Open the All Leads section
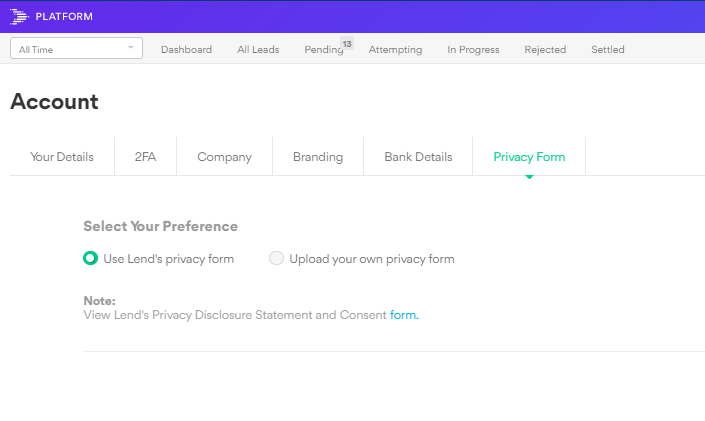The height and width of the screenshot is (421, 705). tap(258, 50)
